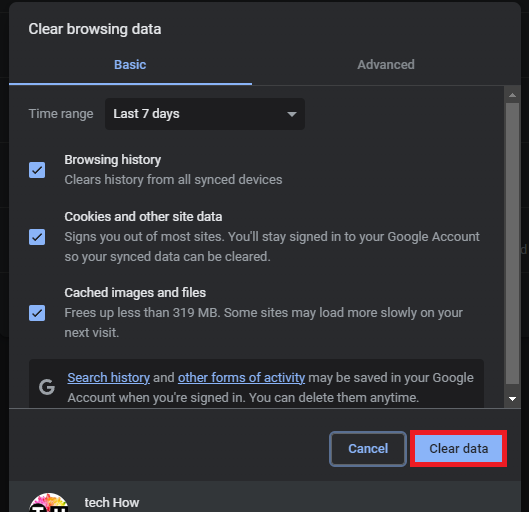Click the dialog's vertical scrollbar thumb
The width and height of the screenshot is (529, 512).
click(512, 244)
